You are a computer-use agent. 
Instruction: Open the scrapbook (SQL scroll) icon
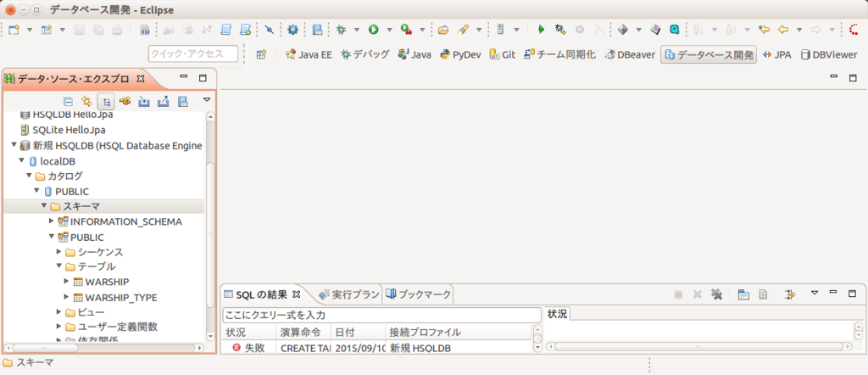pos(225,30)
